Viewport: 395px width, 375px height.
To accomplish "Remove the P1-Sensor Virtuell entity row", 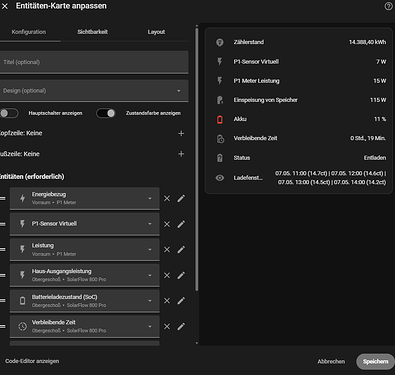I will 167,224.
